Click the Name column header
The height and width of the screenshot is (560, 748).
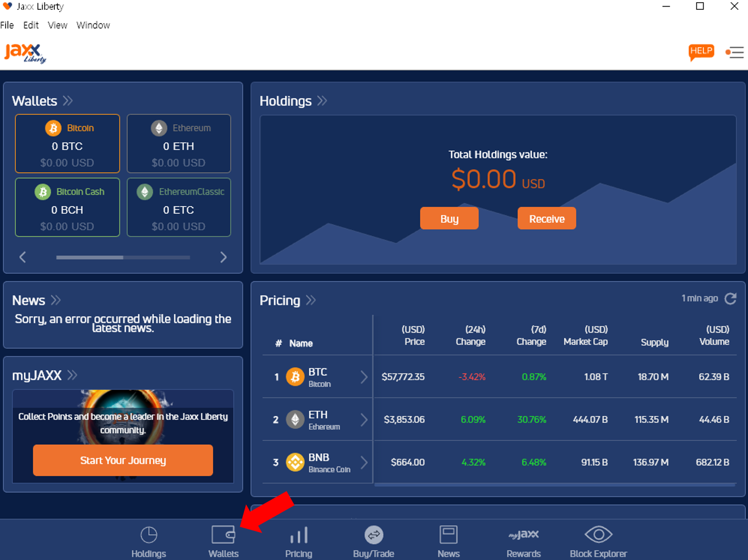pos(301,343)
